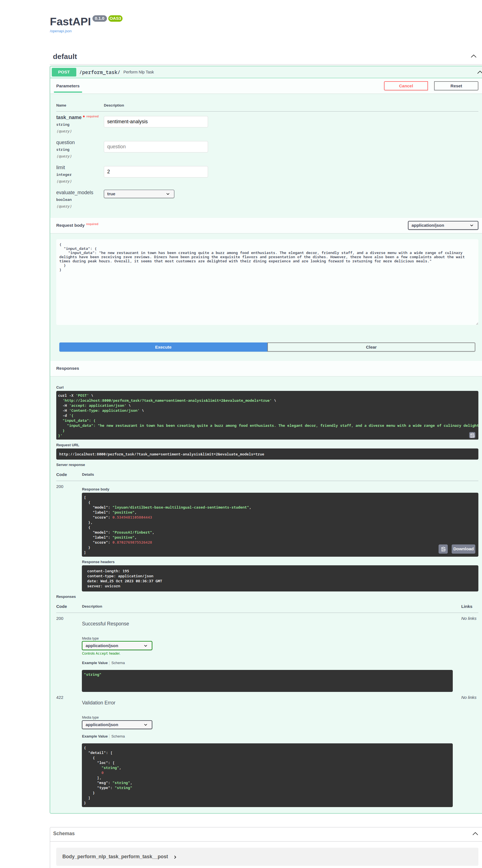
Task: Collapse the default section chevron
Action: pos(473,56)
